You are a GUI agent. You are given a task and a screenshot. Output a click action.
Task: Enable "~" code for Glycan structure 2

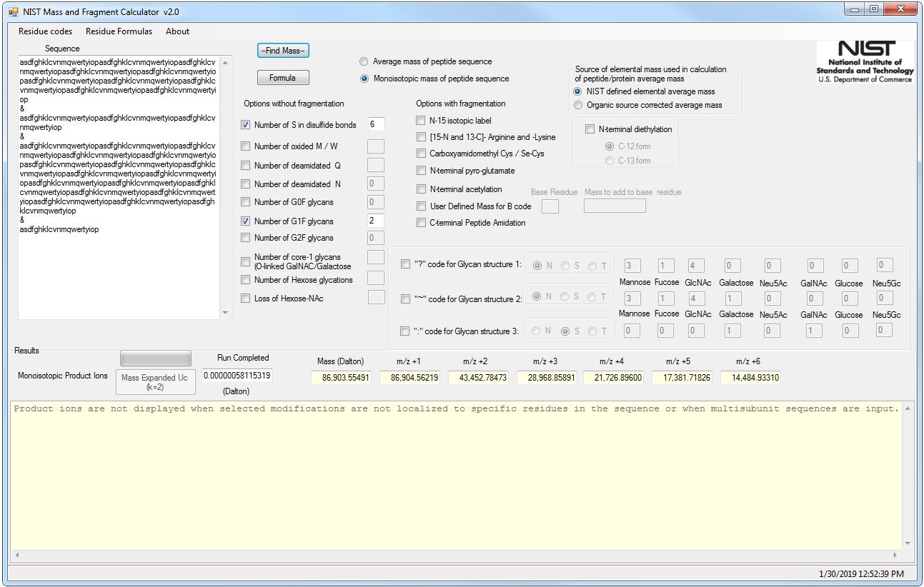(406, 299)
